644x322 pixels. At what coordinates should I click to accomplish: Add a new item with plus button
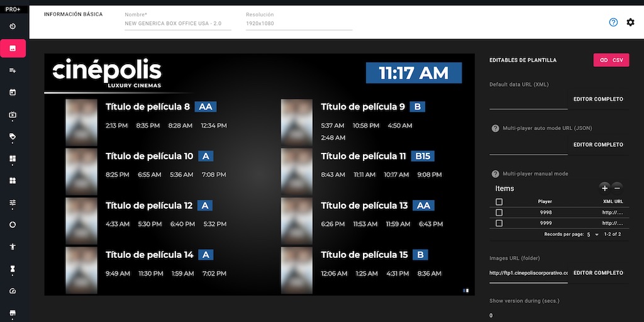(604, 188)
